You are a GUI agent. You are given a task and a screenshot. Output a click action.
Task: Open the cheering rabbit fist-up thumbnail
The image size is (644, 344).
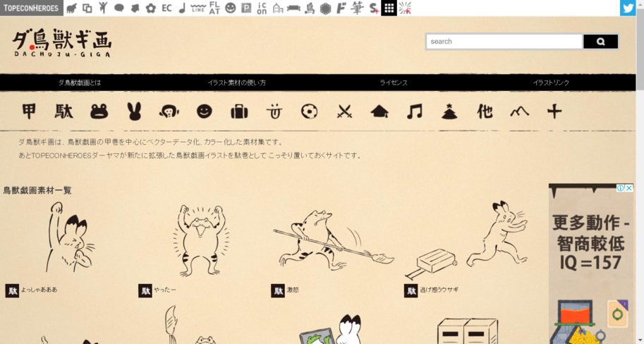69,237
